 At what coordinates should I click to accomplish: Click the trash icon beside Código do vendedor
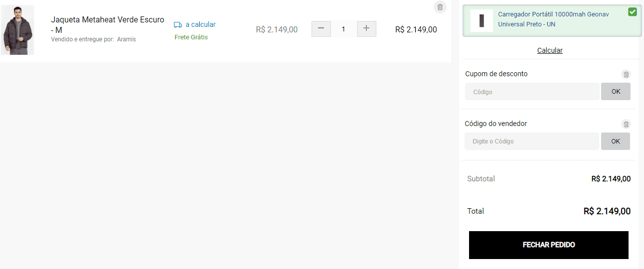(x=626, y=124)
